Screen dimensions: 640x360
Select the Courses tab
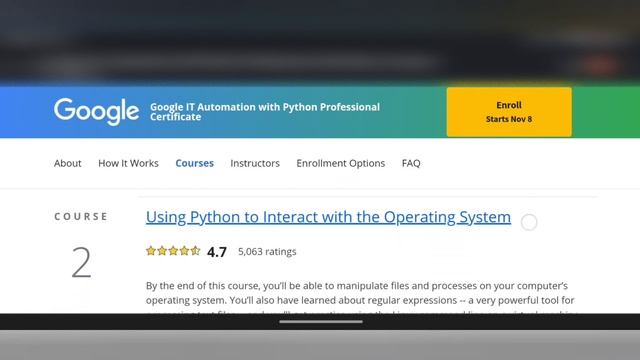(x=194, y=163)
